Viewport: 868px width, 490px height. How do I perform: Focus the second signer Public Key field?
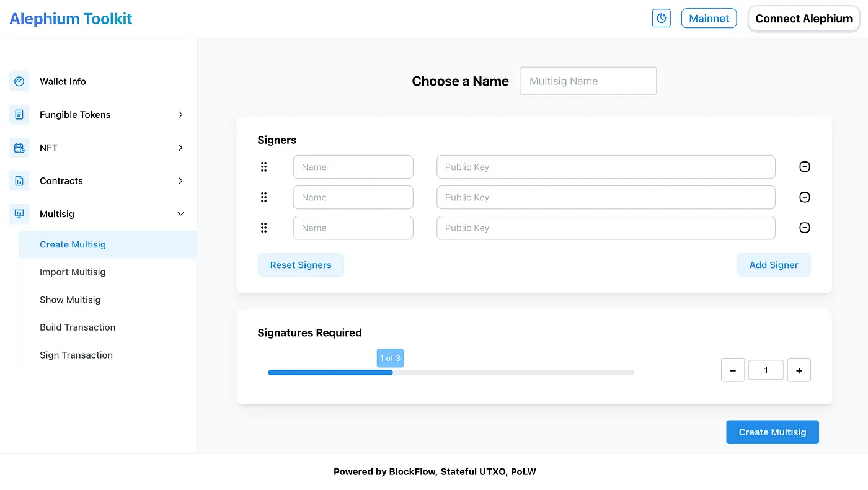point(606,197)
